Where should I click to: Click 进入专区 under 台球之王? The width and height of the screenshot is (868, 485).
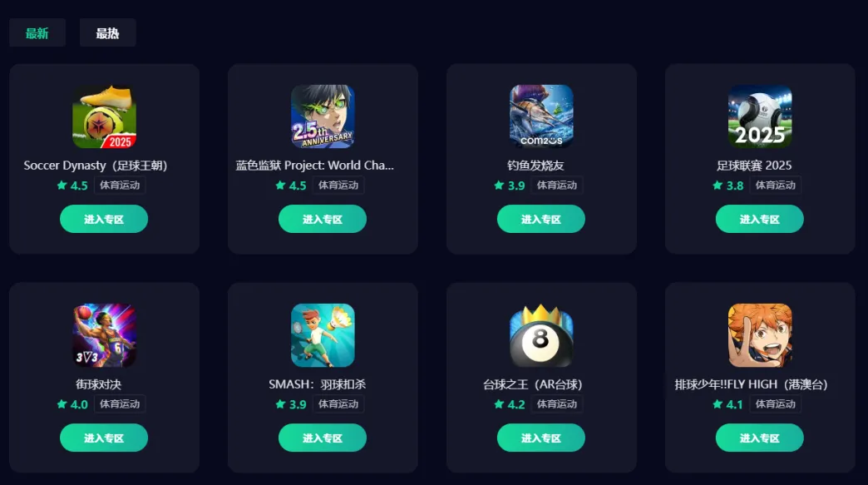(541, 438)
